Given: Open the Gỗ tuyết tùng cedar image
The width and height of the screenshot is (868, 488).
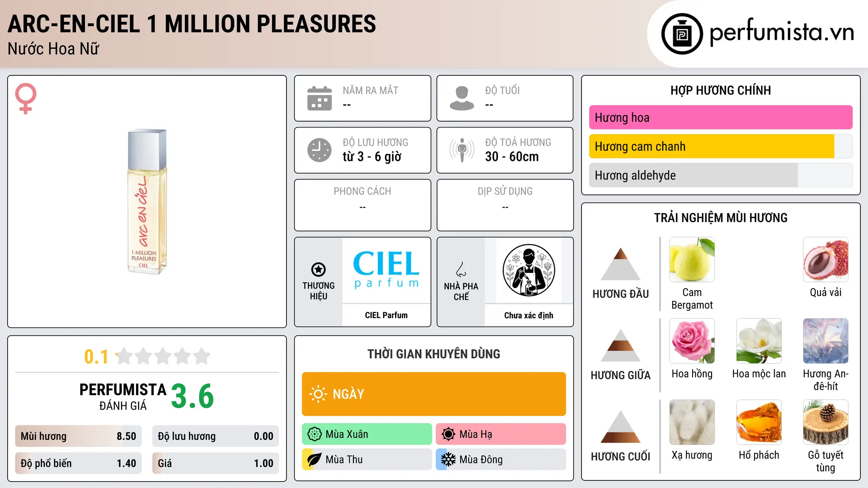Looking at the screenshot, I should [826, 422].
